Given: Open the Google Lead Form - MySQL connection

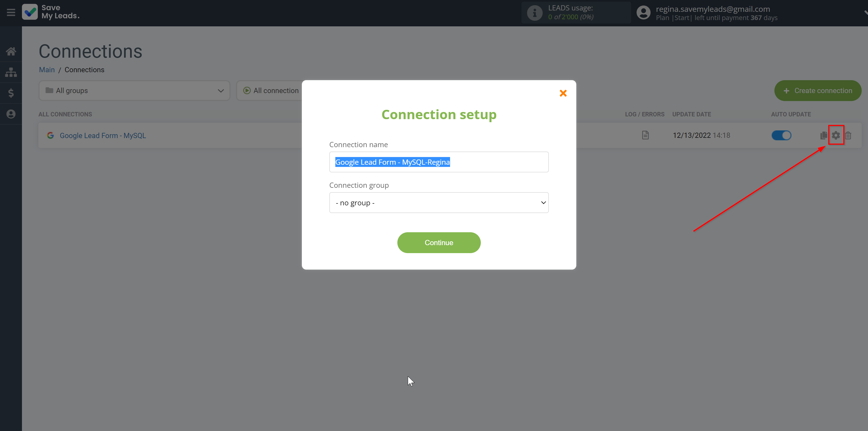Looking at the screenshot, I should point(103,135).
